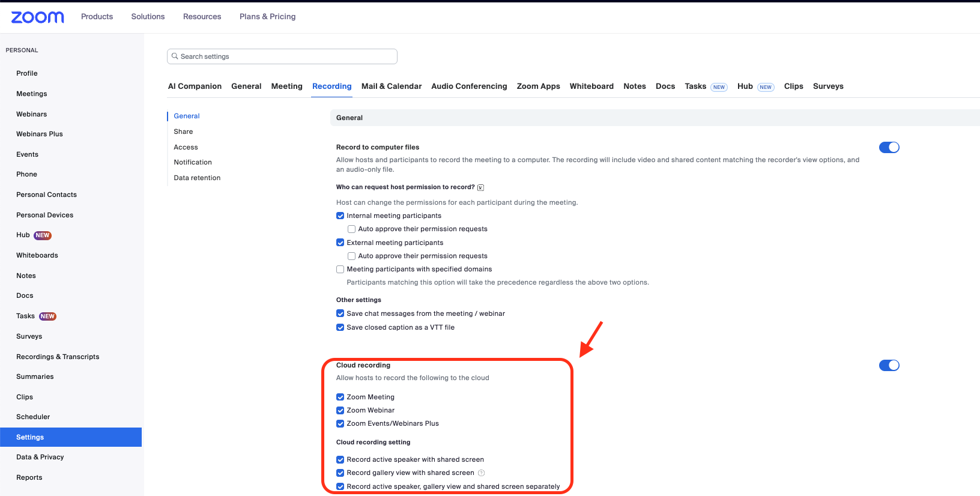Click help icon next to gallery view option
Image resolution: width=980 pixels, height=496 pixels.
481,473
